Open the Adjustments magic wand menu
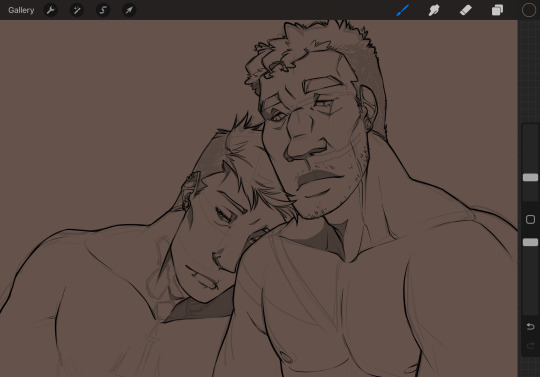Screen dimensions: 540x377 point(76,10)
